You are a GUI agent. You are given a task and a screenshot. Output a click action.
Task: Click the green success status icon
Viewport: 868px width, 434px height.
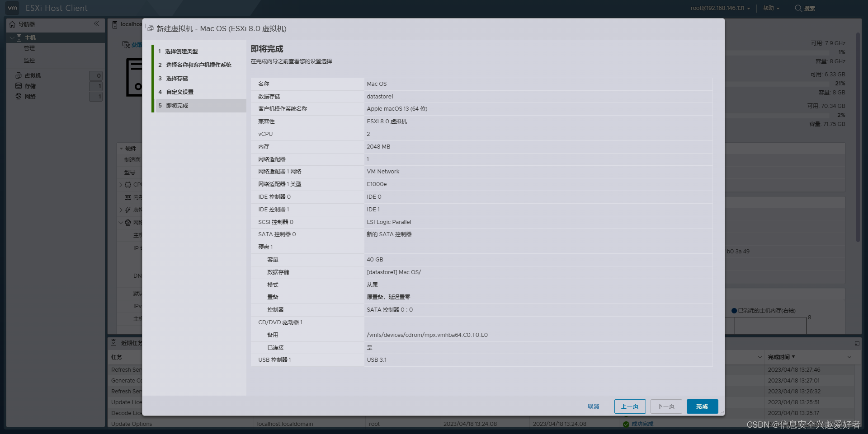coord(626,424)
